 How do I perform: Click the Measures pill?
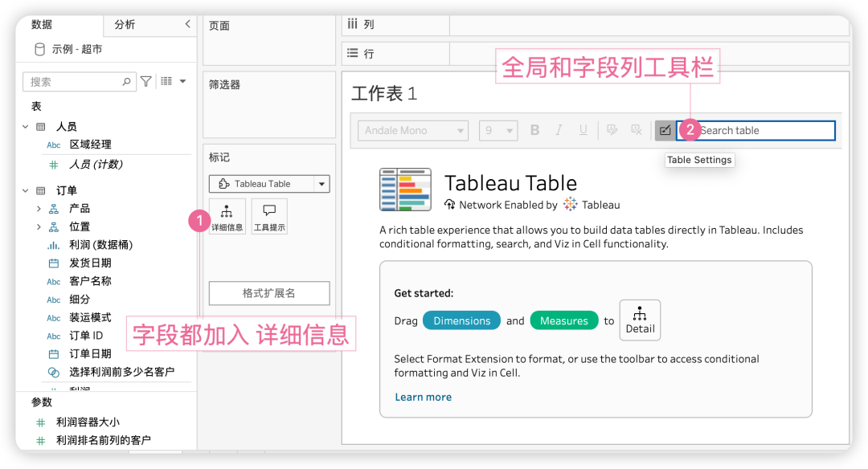pyautogui.click(x=564, y=320)
